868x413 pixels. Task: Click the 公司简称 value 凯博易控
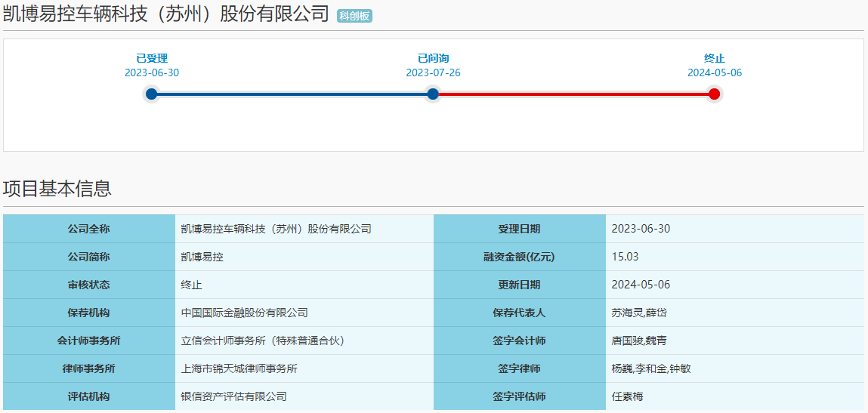coord(202,257)
